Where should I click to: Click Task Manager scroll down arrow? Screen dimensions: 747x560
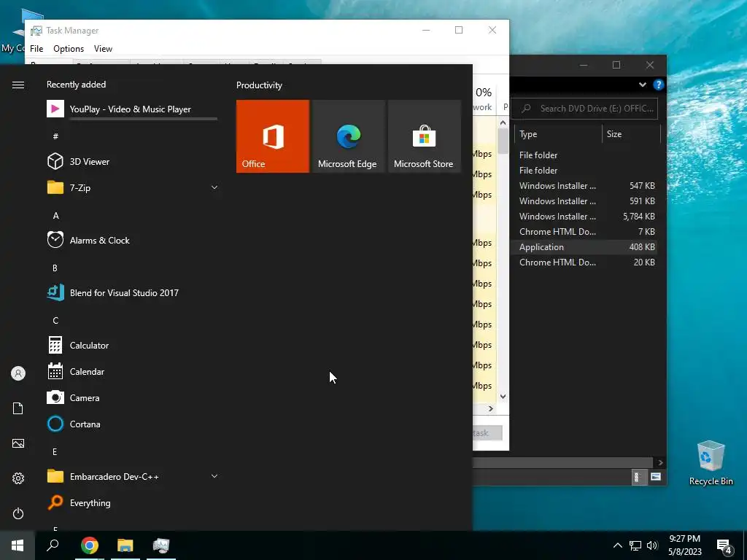(x=503, y=396)
